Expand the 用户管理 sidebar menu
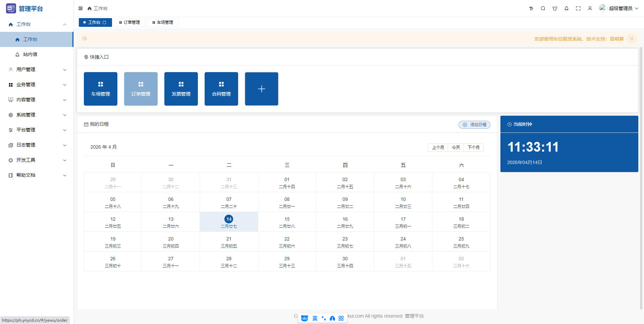 (x=37, y=69)
